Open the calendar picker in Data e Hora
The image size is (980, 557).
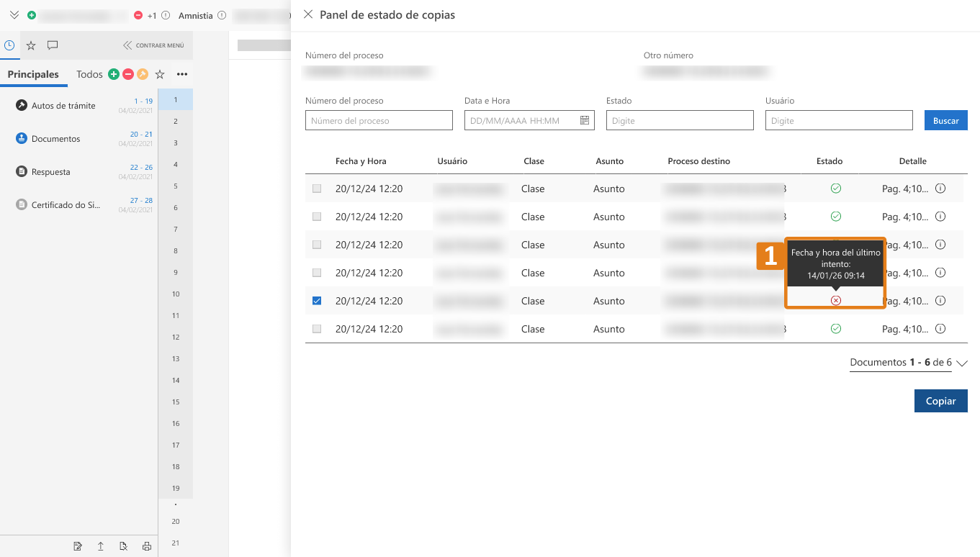click(585, 120)
